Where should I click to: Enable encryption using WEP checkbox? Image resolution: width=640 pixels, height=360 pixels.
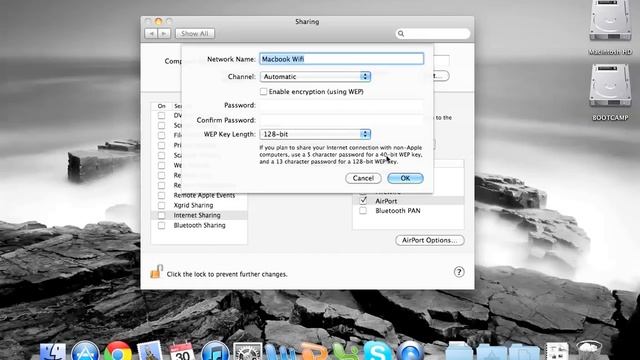(x=263, y=92)
